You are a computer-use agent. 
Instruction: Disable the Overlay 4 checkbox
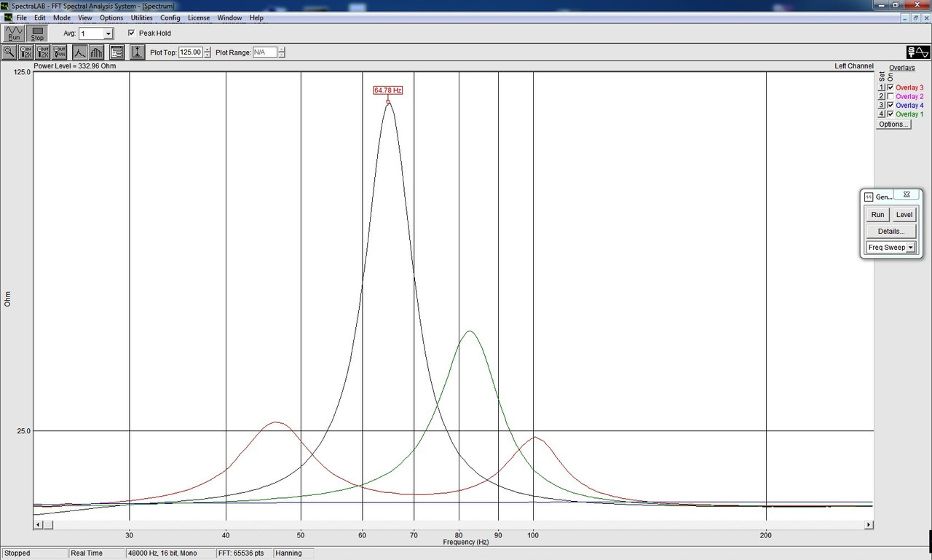pos(890,105)
